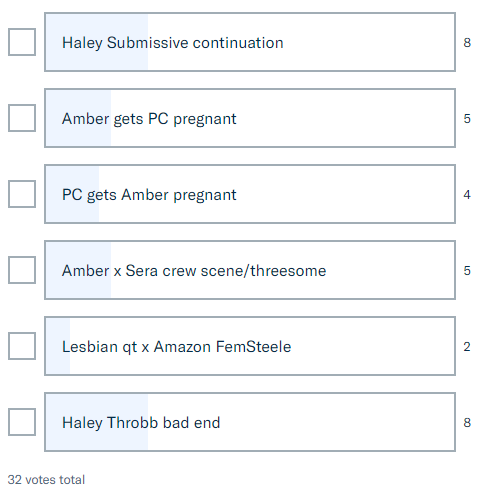Tick the checkbox for Amber gets PC pregnant

pyautogui.click(x=22, y=118)
